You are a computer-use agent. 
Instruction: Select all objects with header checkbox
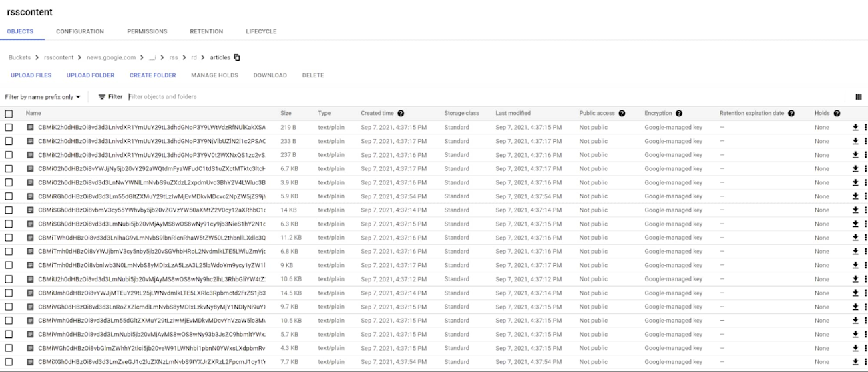[x=9, y=114]
